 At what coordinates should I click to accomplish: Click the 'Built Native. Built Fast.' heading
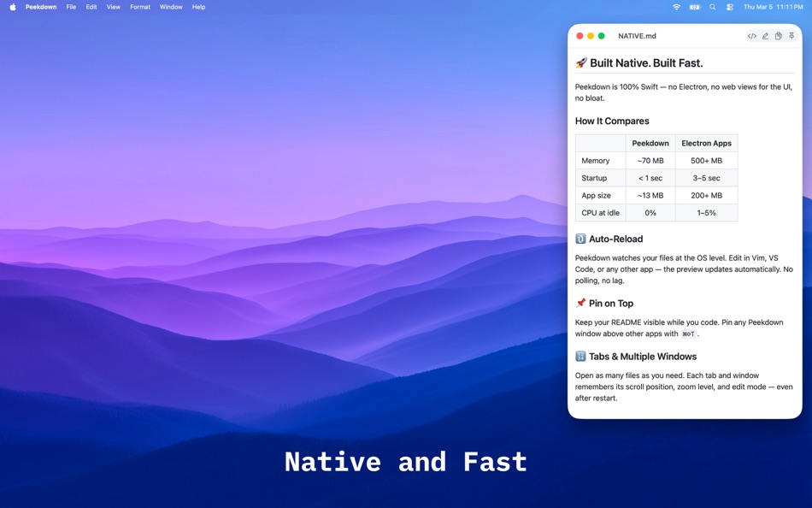646,62
